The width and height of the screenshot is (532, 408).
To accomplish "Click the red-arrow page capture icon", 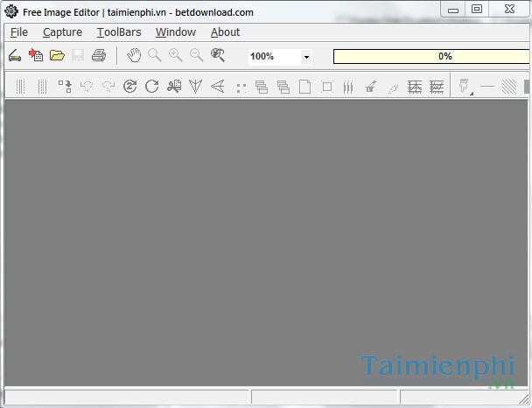I will point(36,55).
